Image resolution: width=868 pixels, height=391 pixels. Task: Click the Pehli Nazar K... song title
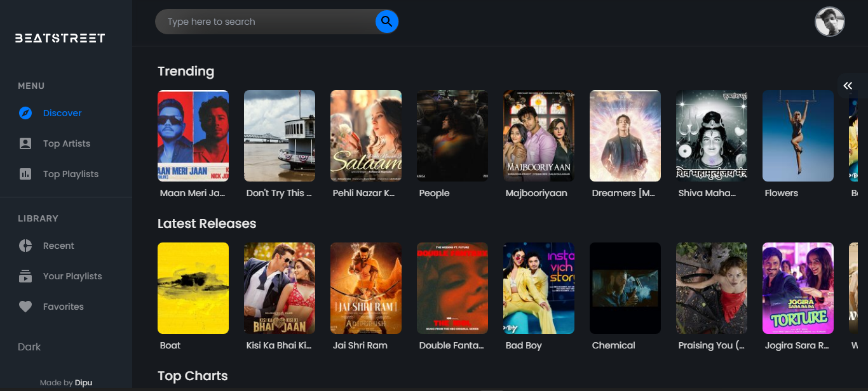(364, 193)
